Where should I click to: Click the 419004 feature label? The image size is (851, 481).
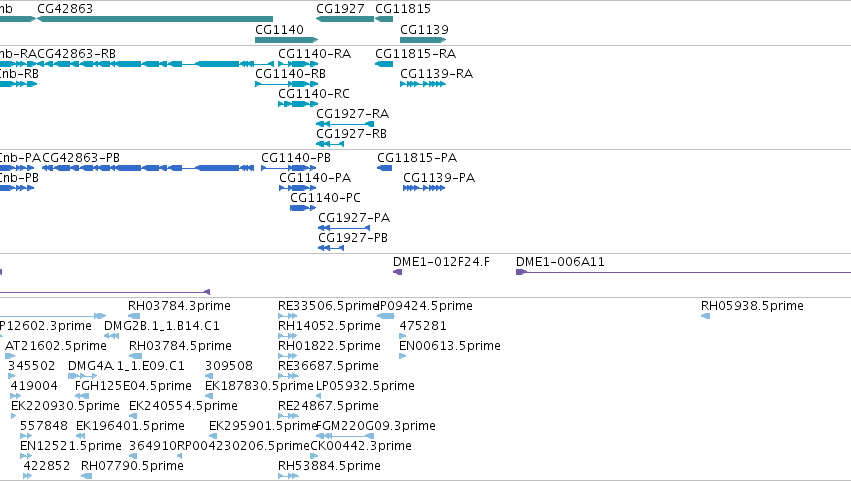coord(34,387)
